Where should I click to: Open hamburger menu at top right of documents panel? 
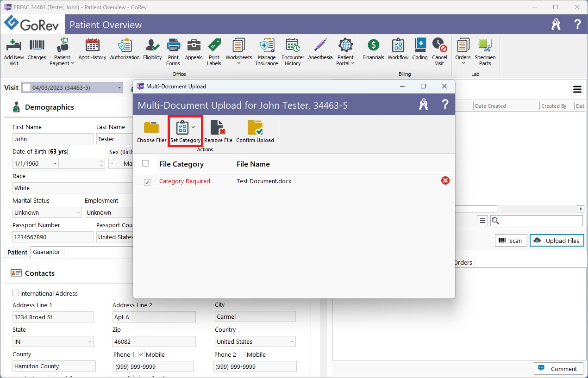coord(577,89)
